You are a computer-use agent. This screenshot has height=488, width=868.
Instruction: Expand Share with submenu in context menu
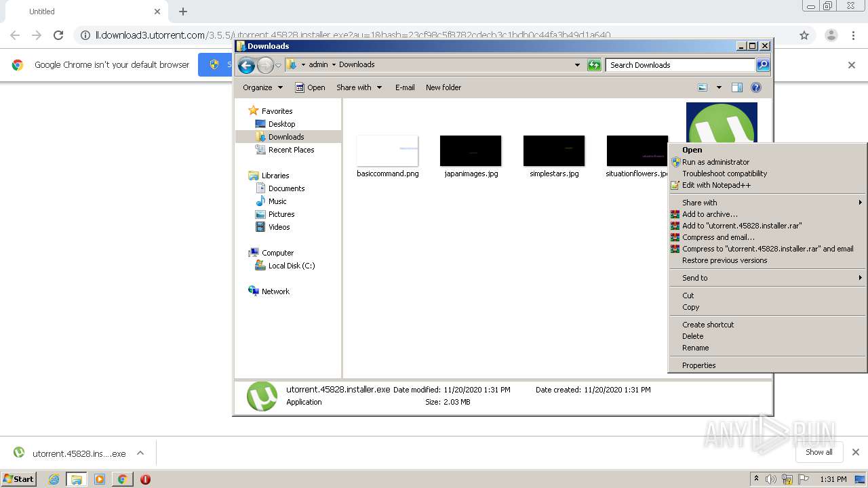(767, 203)
